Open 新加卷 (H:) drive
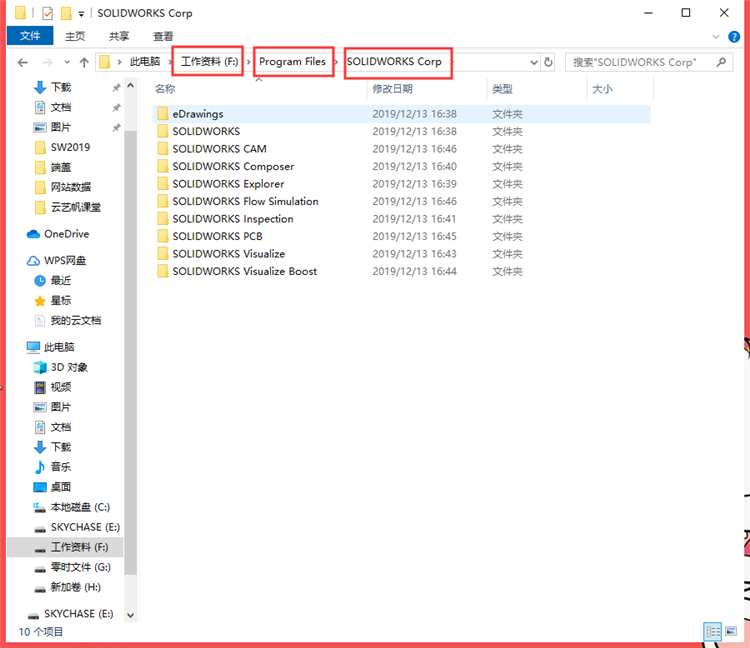 coord(67,587)
